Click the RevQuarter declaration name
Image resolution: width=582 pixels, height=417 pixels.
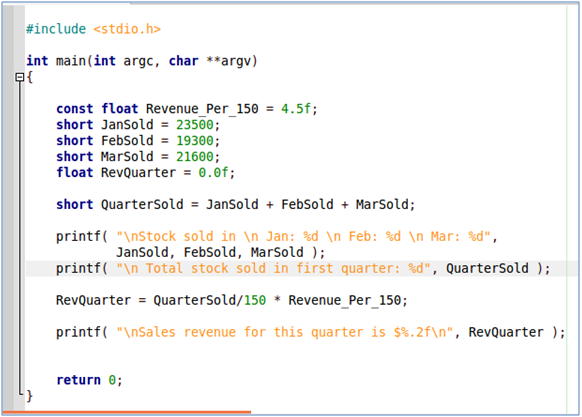[x=138, y=173]
